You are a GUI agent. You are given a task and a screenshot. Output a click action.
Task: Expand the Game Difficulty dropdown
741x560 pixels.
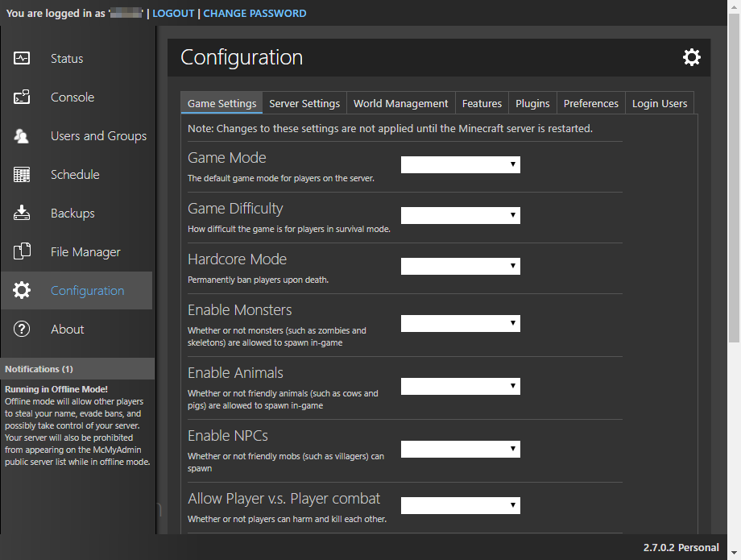[x=460, y=215]
